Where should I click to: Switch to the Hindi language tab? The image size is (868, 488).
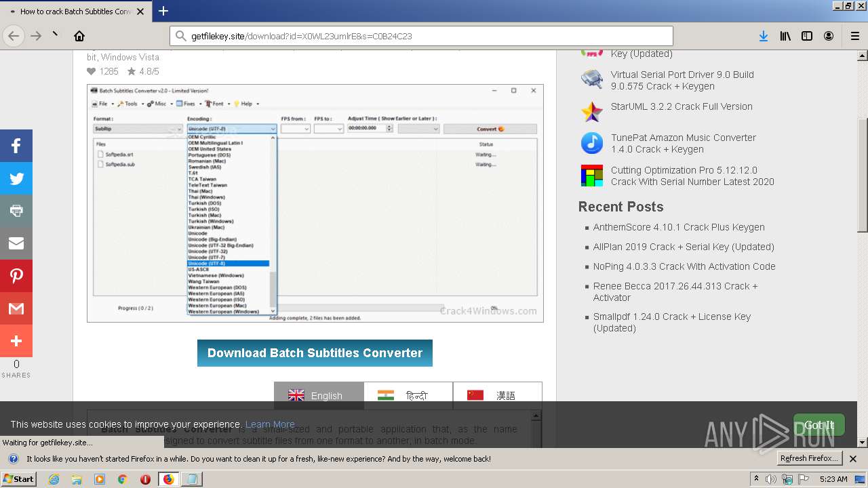point(408,396)
